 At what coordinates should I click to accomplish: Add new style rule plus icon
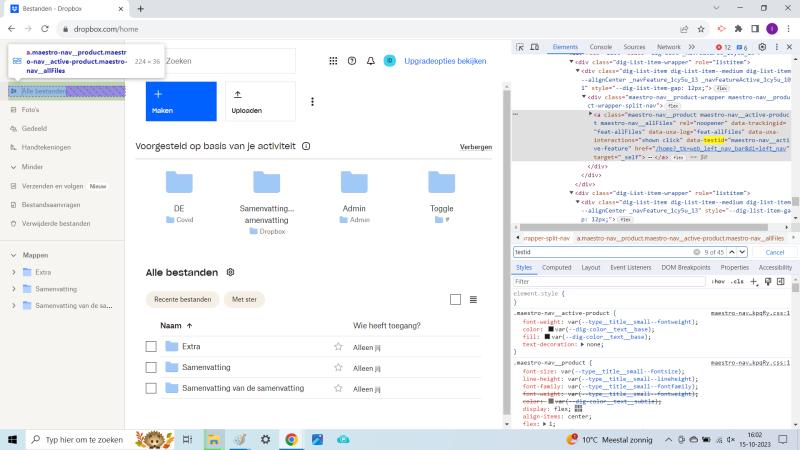click(x=754, y=282)
